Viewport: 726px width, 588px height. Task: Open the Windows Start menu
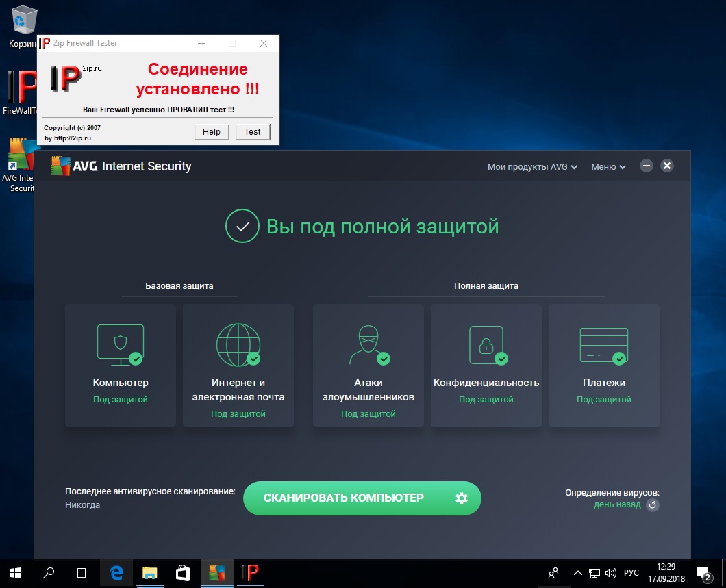click(x=16, y=574)
